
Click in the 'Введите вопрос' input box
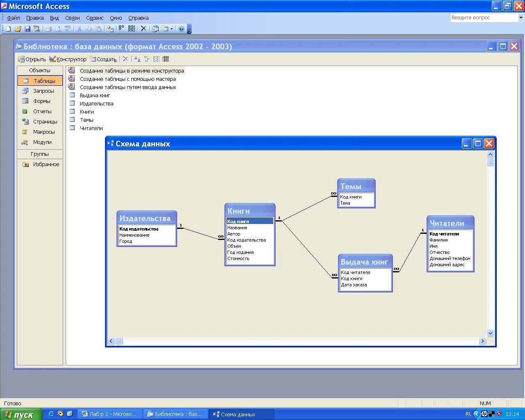[x=484, y=18]
